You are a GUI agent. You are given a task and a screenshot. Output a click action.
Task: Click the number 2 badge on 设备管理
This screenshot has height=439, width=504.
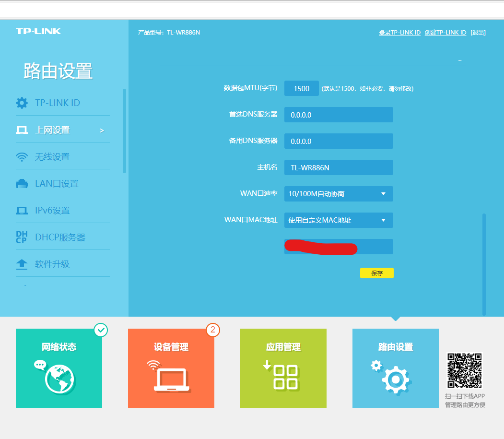(213, 330)
